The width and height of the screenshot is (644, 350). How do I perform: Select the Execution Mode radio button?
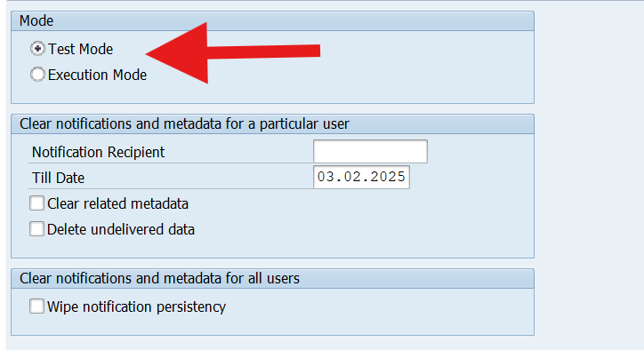37,75
